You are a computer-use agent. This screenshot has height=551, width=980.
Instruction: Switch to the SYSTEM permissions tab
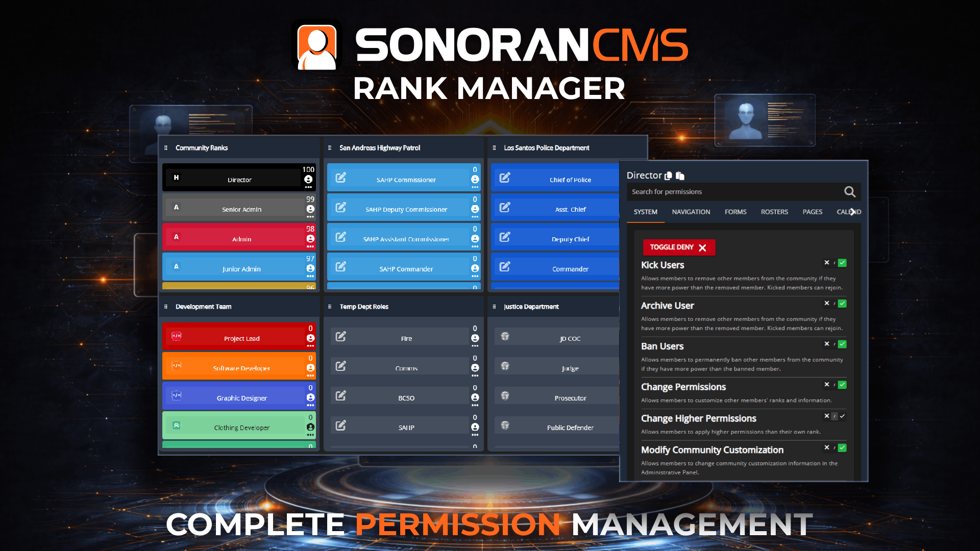pos(646,212)
